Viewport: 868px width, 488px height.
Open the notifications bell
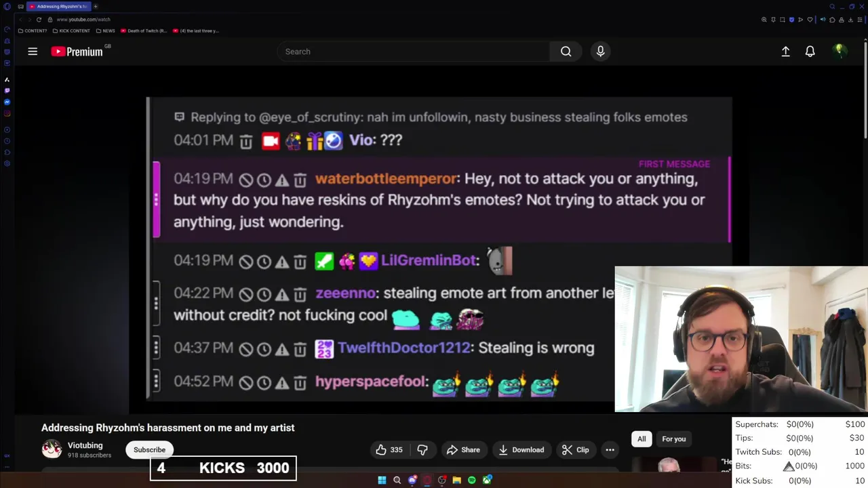(810, 52)
